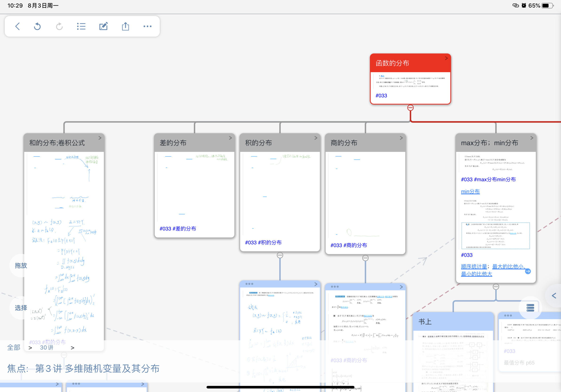Tap the 拖放 drag mode button
This screenshot has width=561, height=392.
21,265
